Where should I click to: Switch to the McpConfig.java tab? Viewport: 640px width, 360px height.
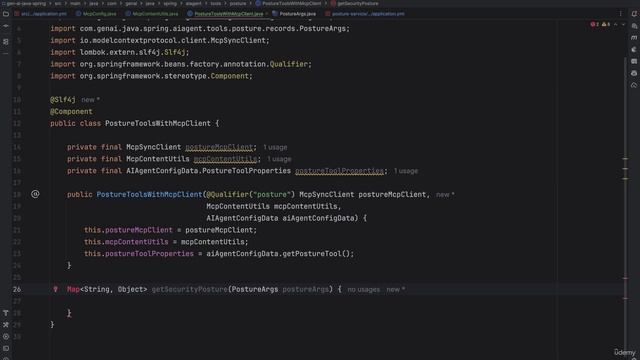click(x=96, y=14)
